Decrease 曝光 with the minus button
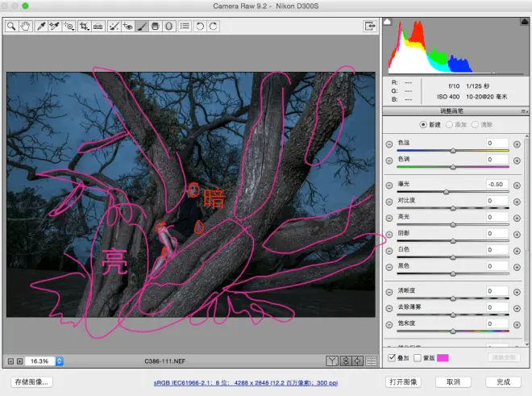This screenshot has height=396, width=532. (389, 185)
